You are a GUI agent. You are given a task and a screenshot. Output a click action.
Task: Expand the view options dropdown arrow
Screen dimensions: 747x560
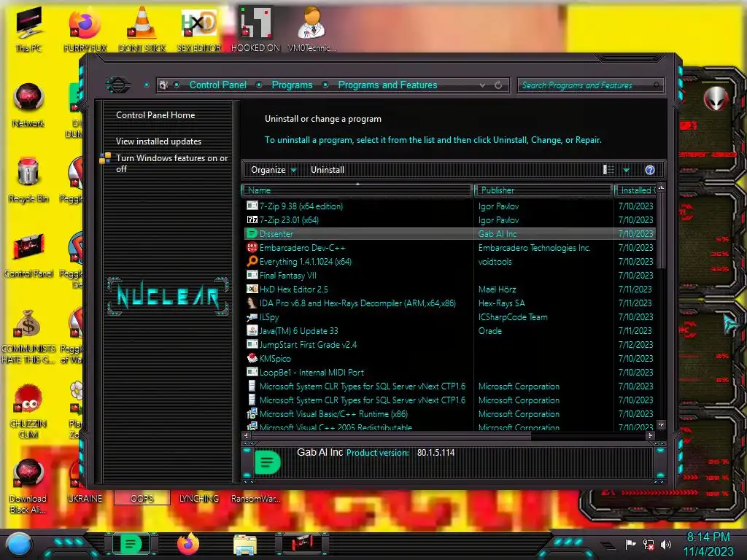(x=626, y=170)
